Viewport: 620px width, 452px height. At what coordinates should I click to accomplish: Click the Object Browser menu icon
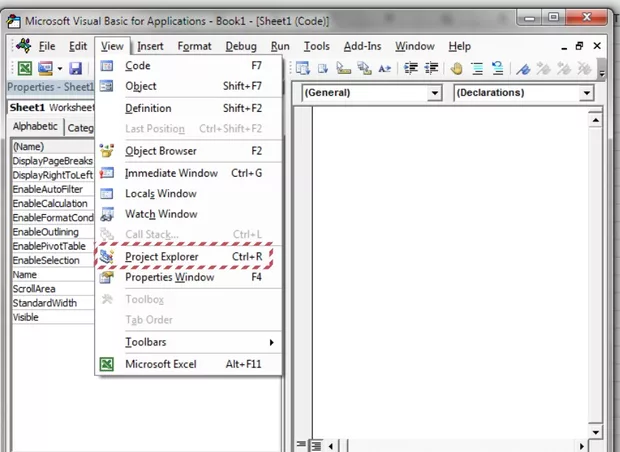[x=106, y=151]
